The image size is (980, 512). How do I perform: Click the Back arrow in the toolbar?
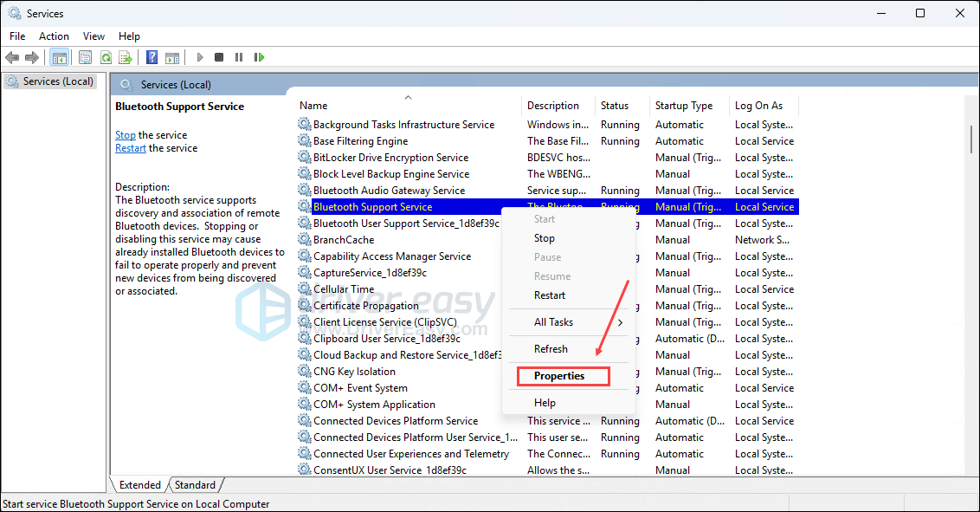(12, 57)
